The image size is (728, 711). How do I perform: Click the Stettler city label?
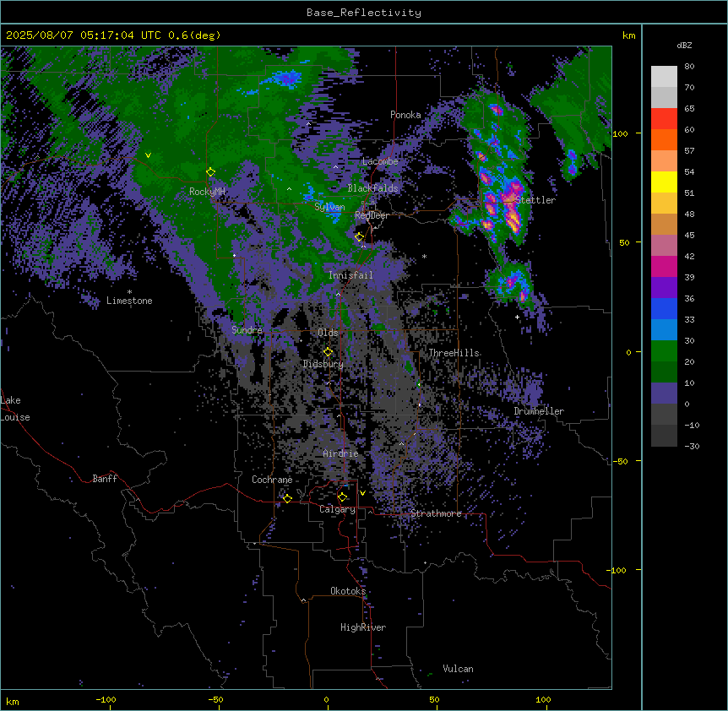coord(535,200)
